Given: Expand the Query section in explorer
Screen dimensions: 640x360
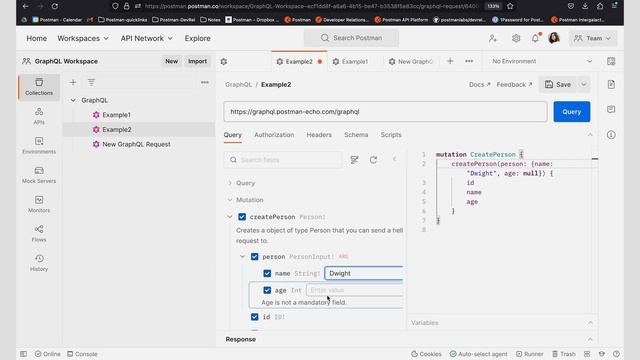Looking at the screenshot, I should coord(230,183).
